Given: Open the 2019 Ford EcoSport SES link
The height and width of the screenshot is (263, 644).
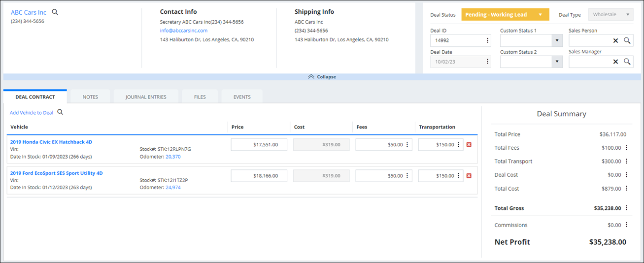Looking at the screenshot, I should click(x=56, y=173).
